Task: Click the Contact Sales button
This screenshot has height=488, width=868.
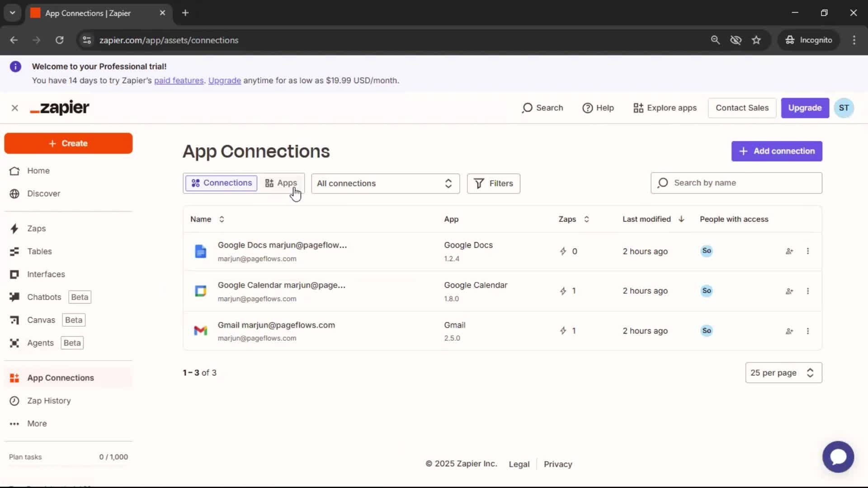Action: (742, 108)
